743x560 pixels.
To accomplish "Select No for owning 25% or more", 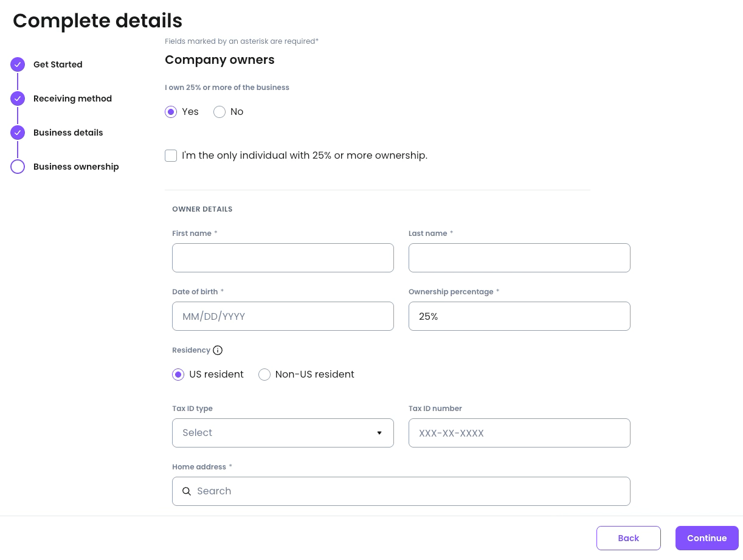I will click(219, 112).
